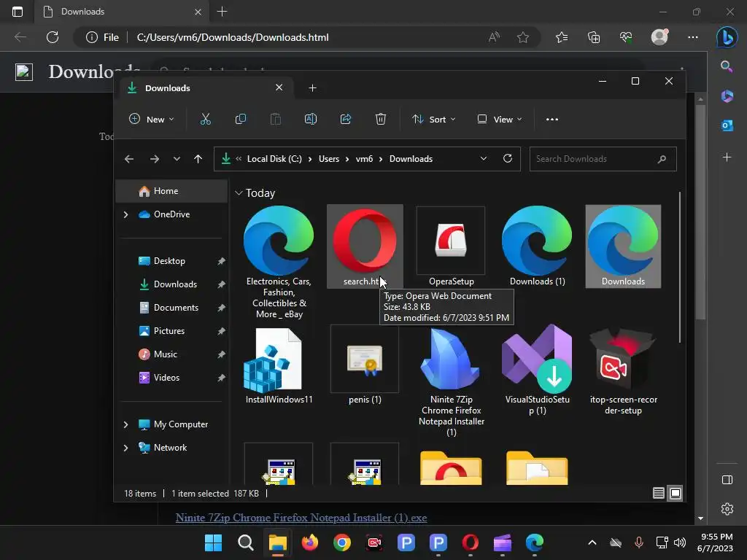Select the itop-screen-recorder-setup file
Screen dimensions: 747x560
(x=623, y=370)
